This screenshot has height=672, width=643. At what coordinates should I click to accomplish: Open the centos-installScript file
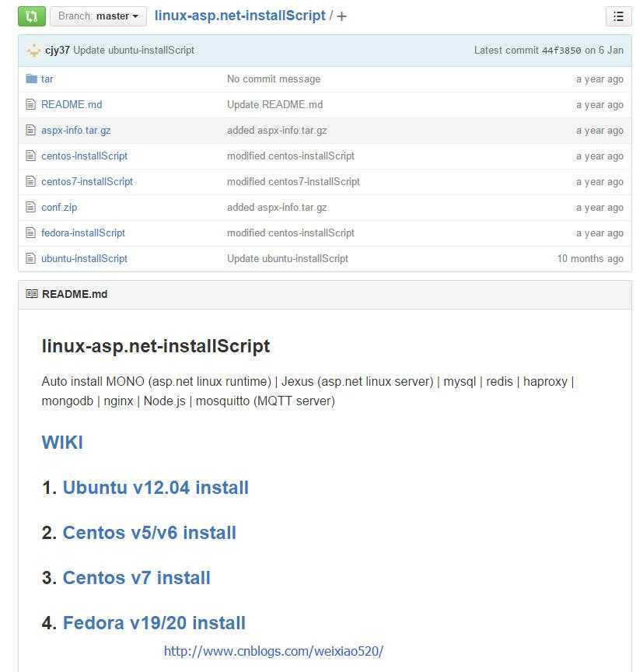(x=85, y=156)
